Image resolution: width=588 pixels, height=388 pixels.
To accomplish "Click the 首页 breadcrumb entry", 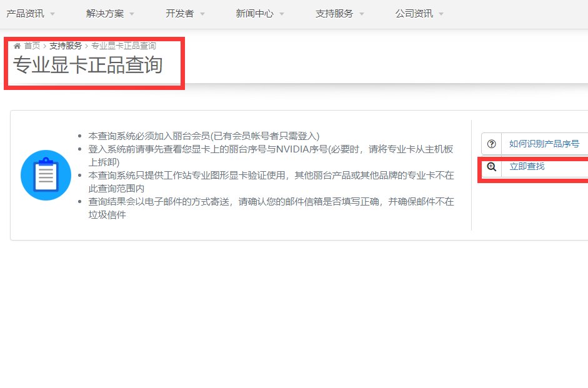I will [31, 45].
